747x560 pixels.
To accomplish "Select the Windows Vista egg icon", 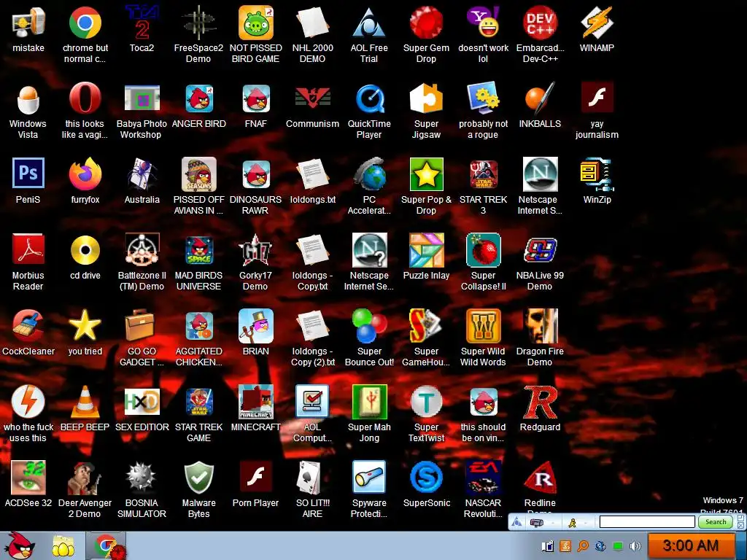I will click(28, 98).
